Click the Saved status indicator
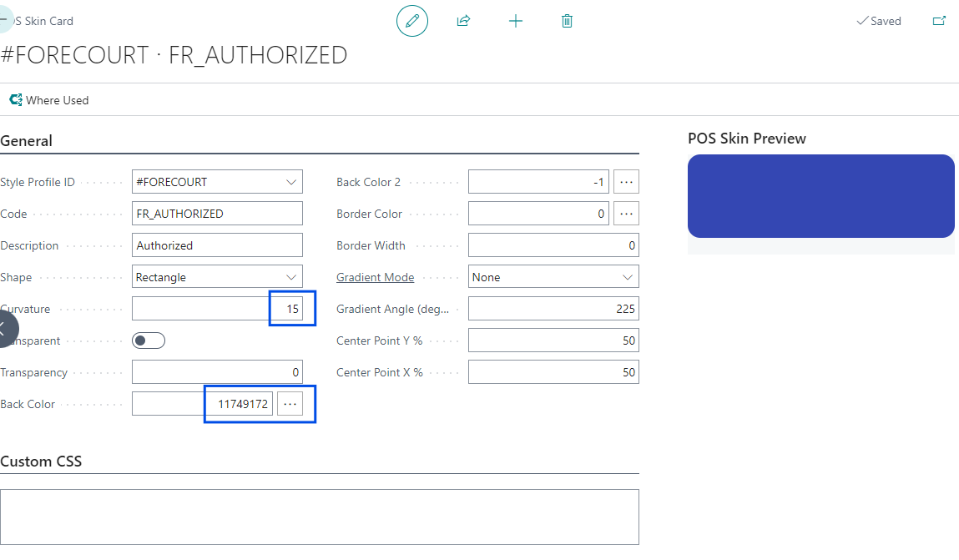959x560 pixels. (879, 21)
